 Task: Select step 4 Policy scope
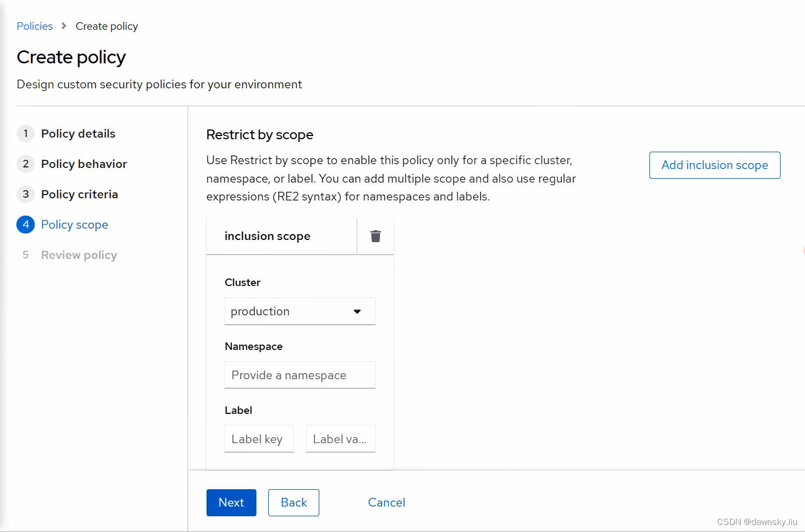point(62,225)
